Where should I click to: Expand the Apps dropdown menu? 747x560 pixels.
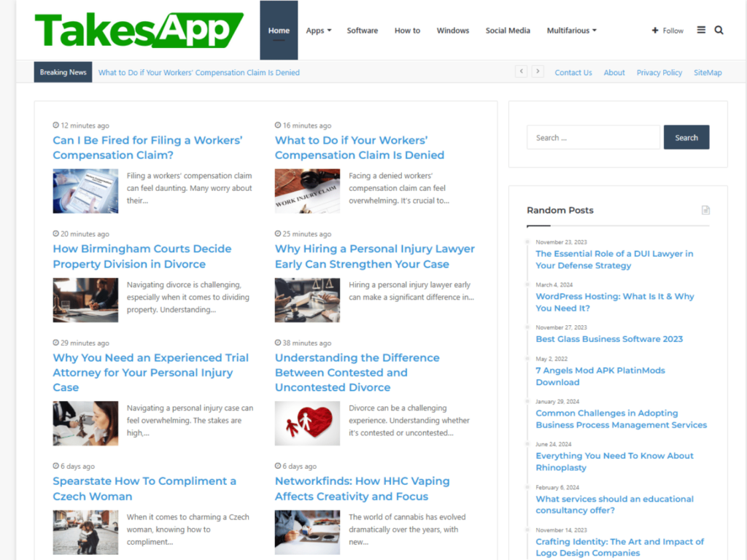[318, 30]
